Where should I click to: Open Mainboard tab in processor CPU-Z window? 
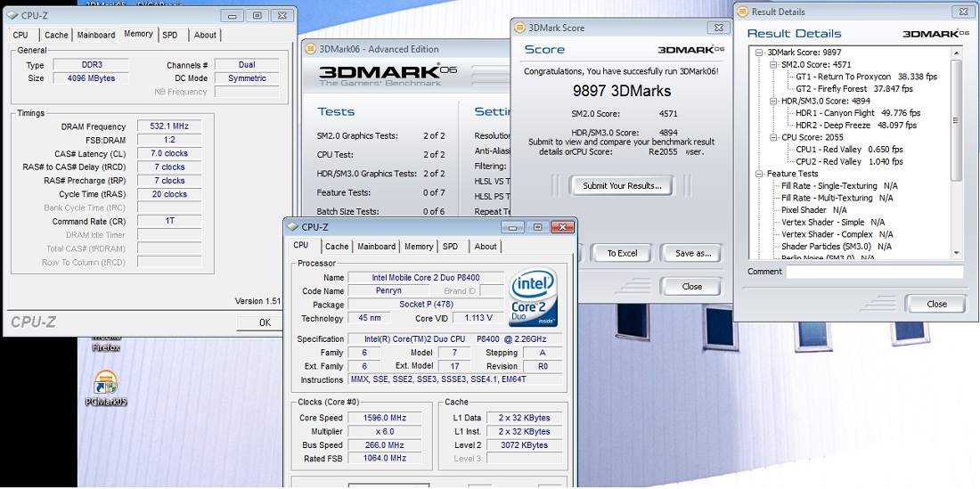click(x=377, y=247)
